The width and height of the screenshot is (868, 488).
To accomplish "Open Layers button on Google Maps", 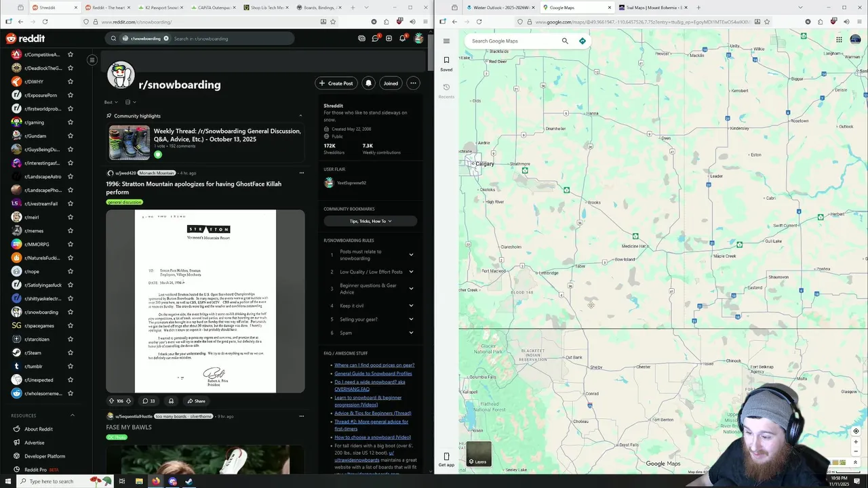I will [479, 454].
